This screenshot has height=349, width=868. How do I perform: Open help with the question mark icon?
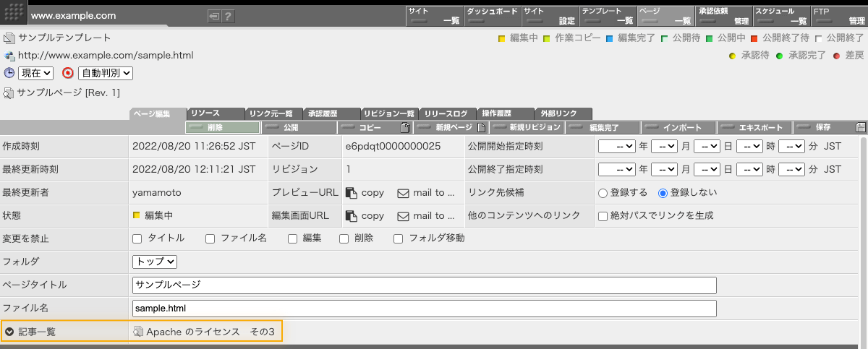tap(228, 16)
